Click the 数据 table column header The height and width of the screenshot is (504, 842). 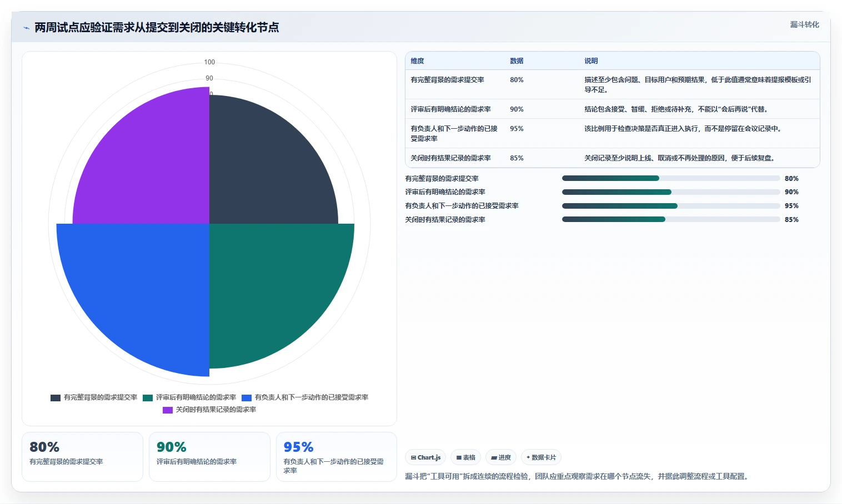coord(517,61)
